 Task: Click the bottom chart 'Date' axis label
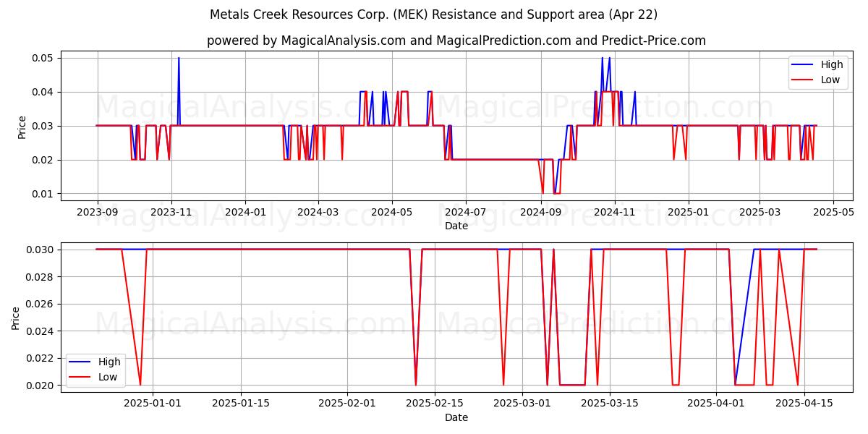(456, 417)
